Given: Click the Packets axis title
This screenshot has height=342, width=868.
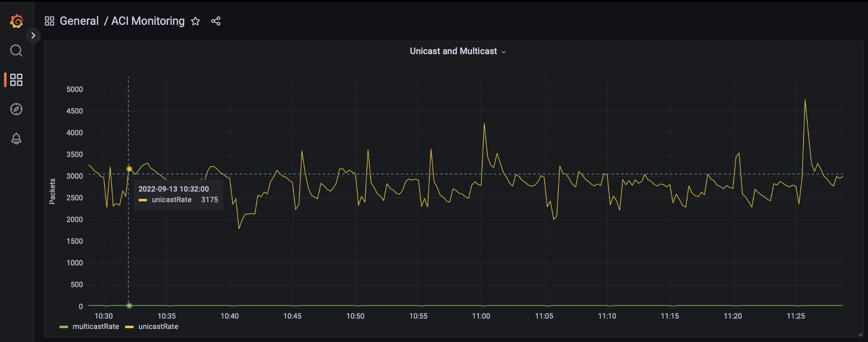Looking at the screenshot, I should pyautogui.click(x=52, y=191).
